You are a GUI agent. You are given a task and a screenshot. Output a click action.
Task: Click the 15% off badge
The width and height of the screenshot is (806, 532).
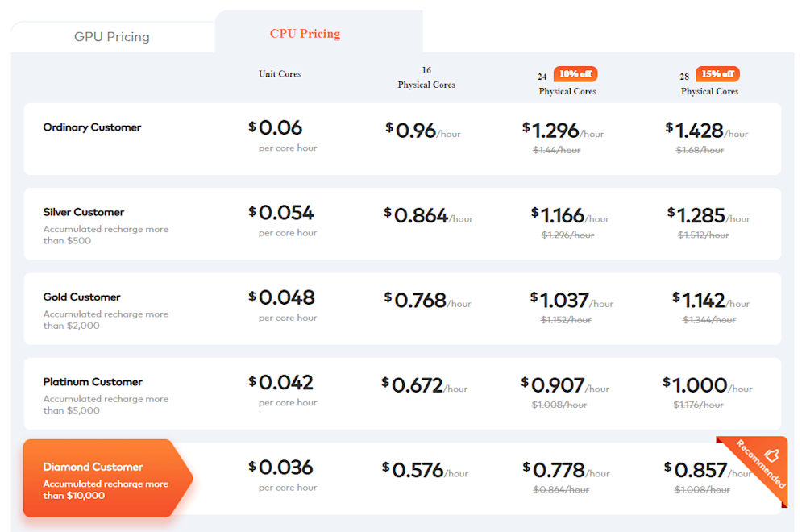click(717, 74)
